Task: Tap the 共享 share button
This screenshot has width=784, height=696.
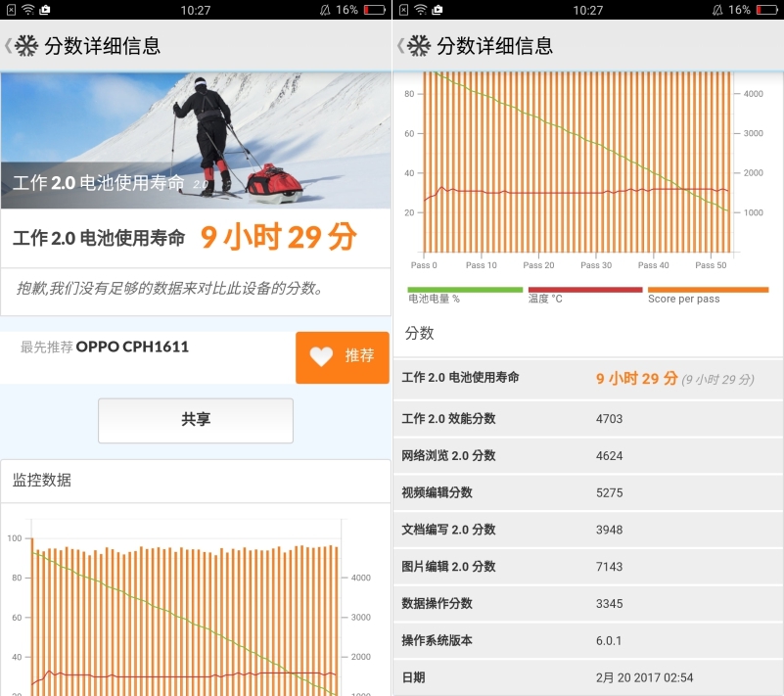Action: coord(196,421)
